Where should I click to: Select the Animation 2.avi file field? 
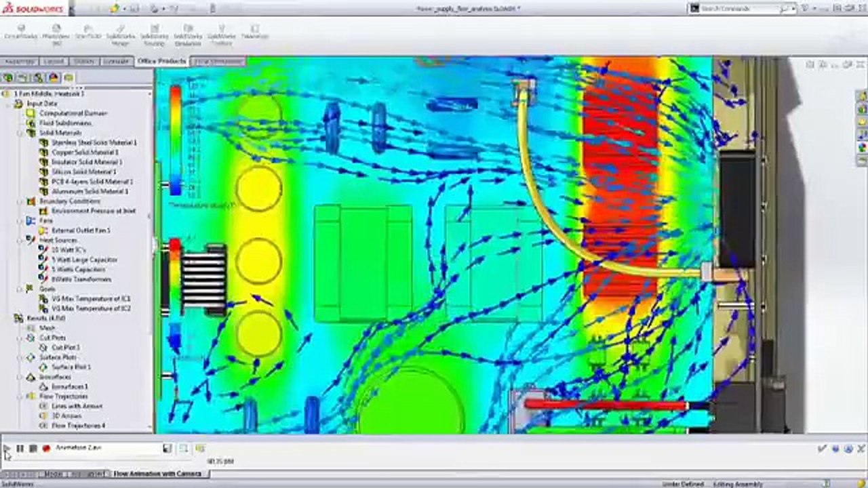107,448
